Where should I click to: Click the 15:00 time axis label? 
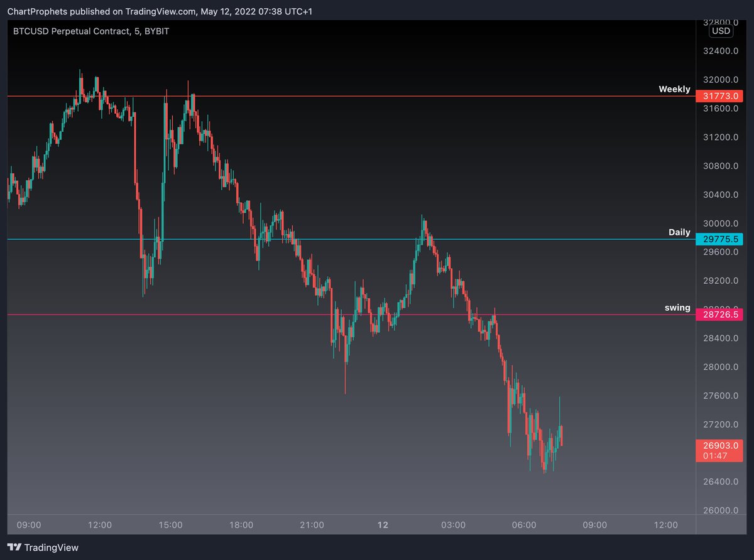click(x=170, y=525)
